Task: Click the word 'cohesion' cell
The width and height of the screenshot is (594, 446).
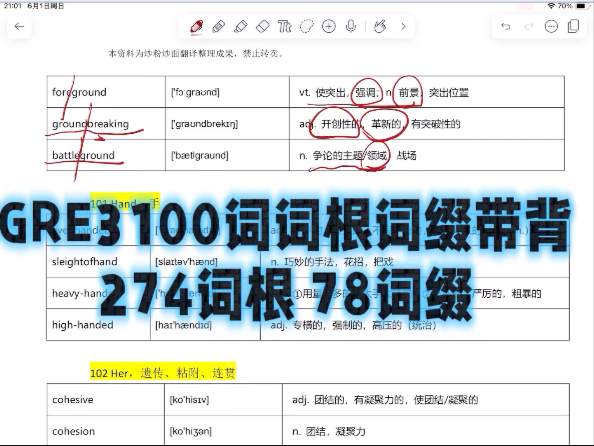Action: click(106, 431)
